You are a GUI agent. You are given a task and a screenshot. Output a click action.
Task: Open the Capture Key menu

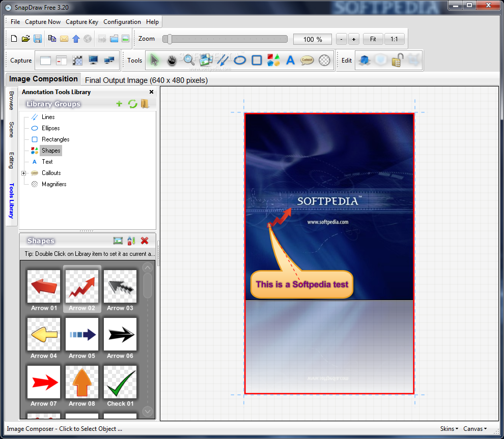[82, 22]
